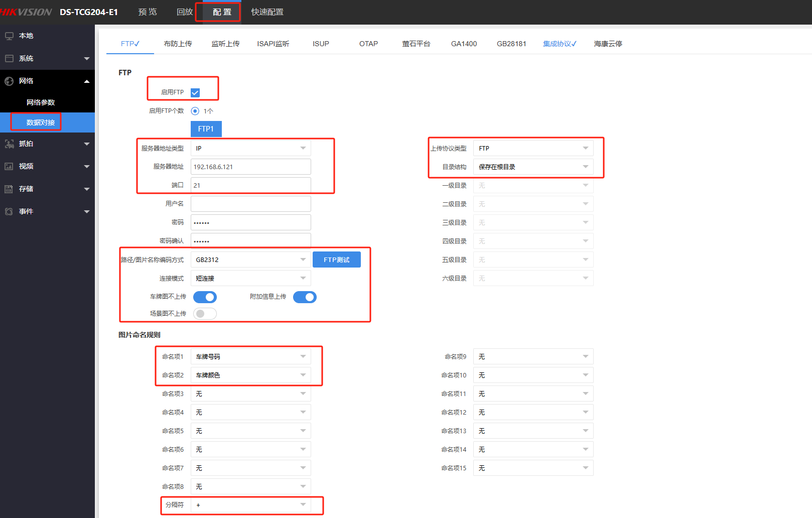Click the 网络 globe icon in sidebar
812x518 pixels.
click(9, 81)
